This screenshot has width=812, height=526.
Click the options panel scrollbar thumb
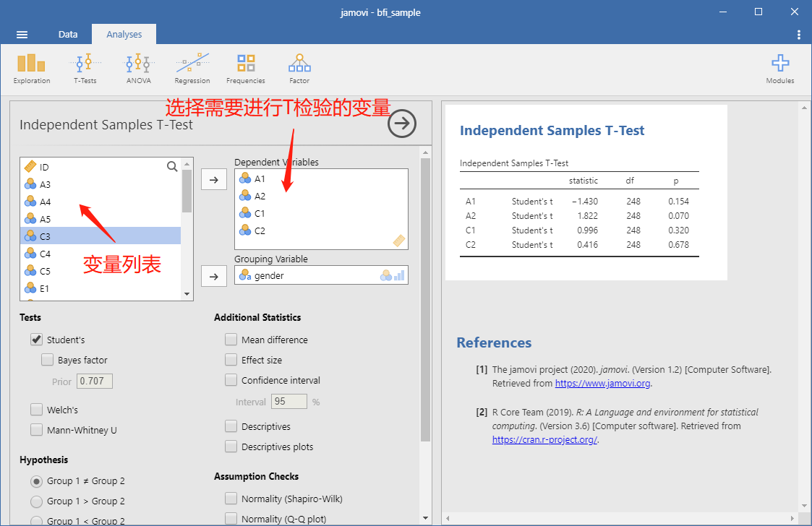click(x=425, y=301)
